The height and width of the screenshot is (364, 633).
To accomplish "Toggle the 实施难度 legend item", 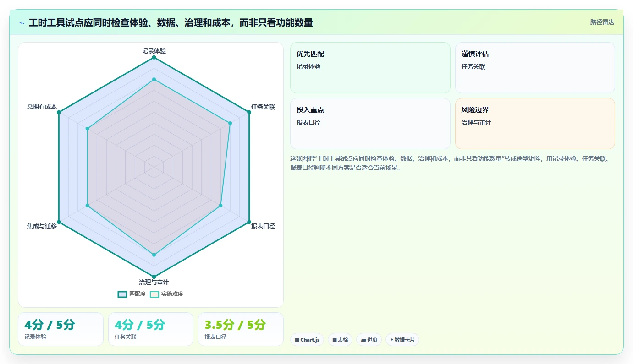I will [166, 294].
